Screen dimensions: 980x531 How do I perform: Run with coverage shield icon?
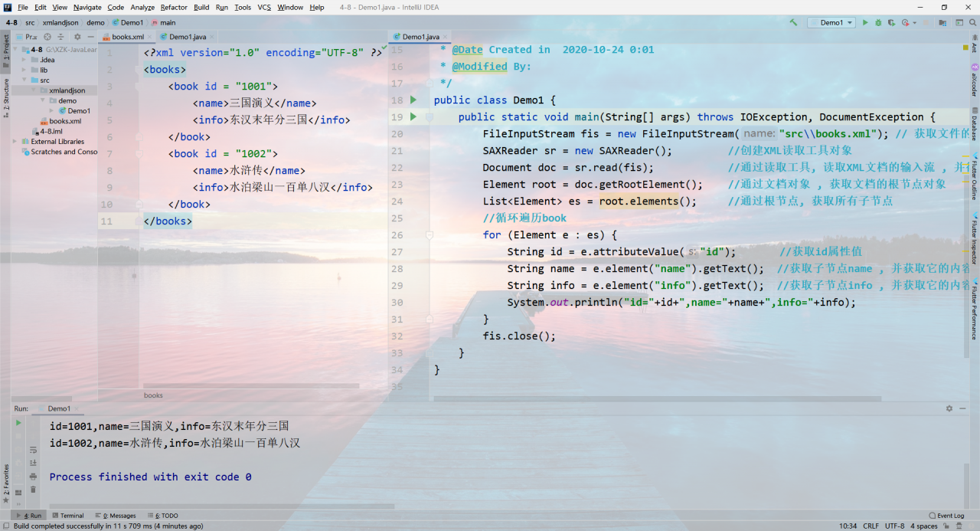(x=890, y=22)
